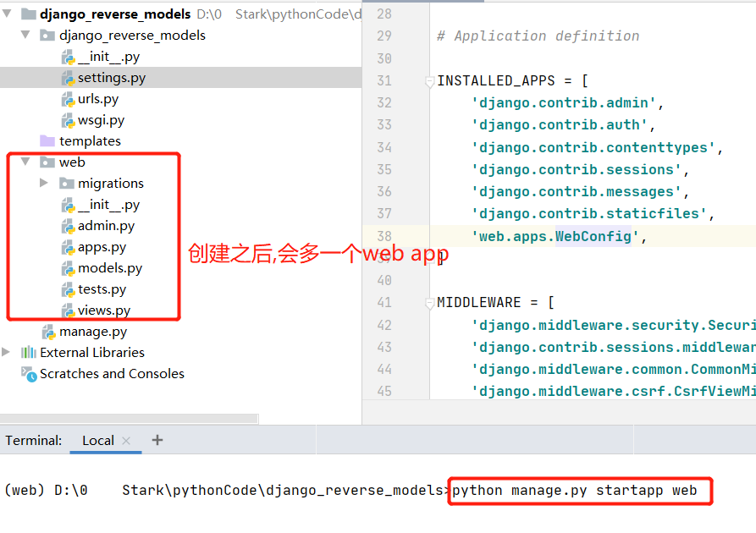Click line number 31 in the gutter
The image size is (756, 533).
(x=384, y=80)
